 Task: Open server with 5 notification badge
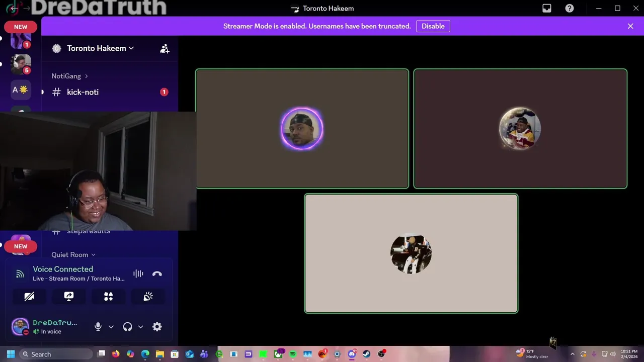point(21,64)
